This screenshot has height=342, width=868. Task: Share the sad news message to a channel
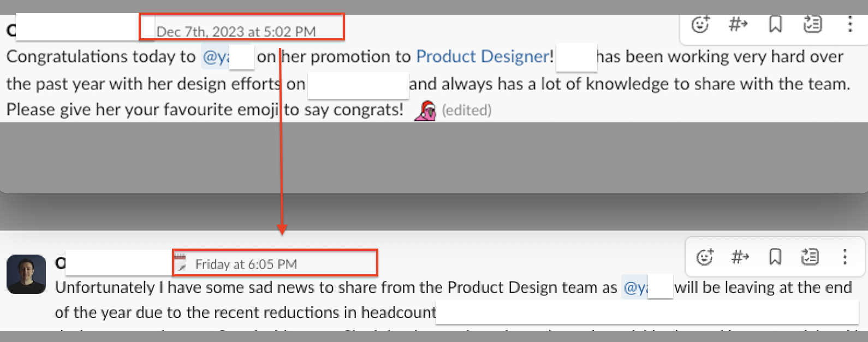pos(740,257)
